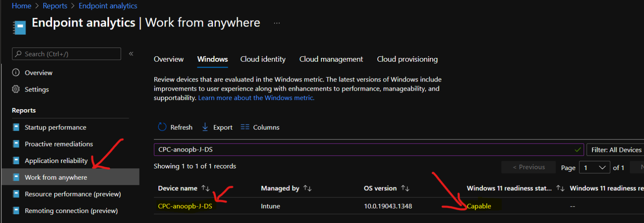
Task: Click the Refresh circular arrow icon
Action: pyautogui.click(x=162, y=127)
